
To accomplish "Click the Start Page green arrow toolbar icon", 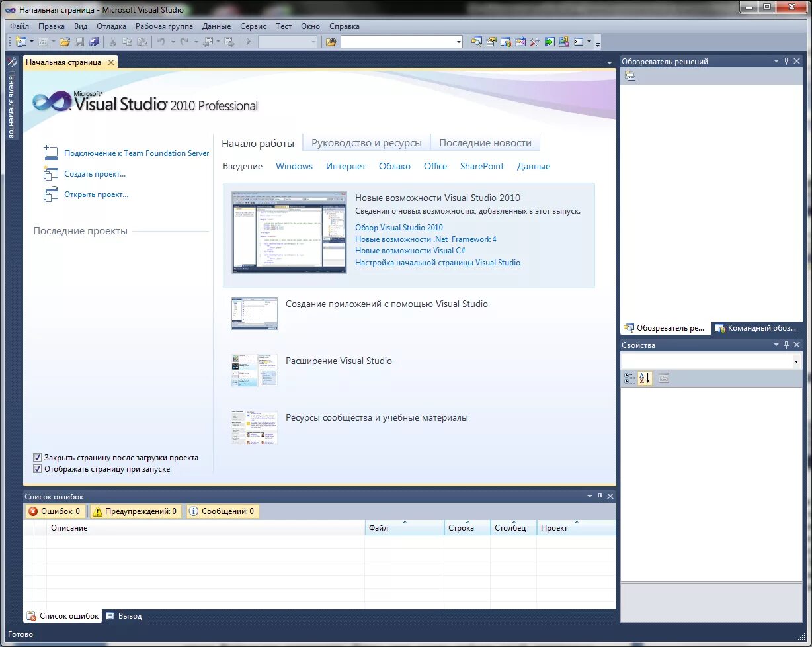I will click(x=549, y=42).
